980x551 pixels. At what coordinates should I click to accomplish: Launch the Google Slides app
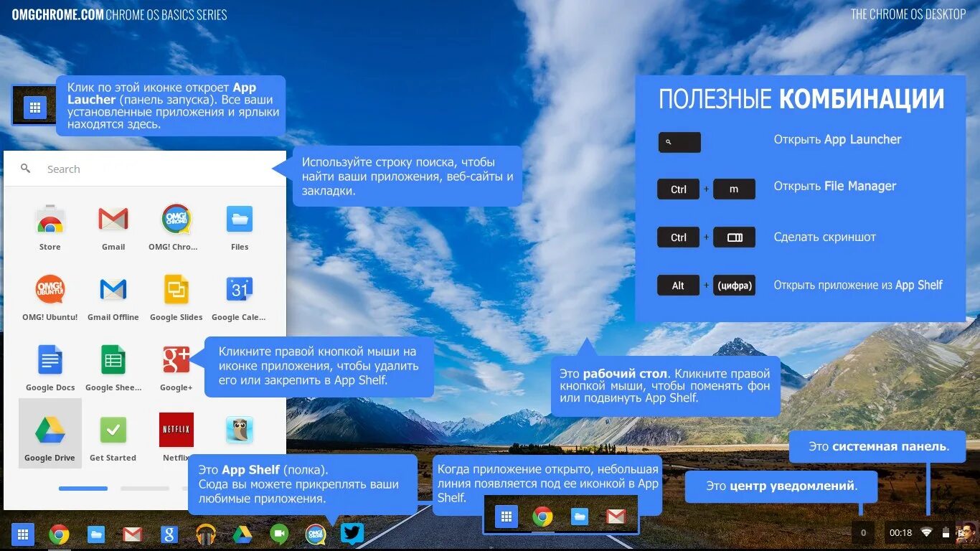[176, 289]
